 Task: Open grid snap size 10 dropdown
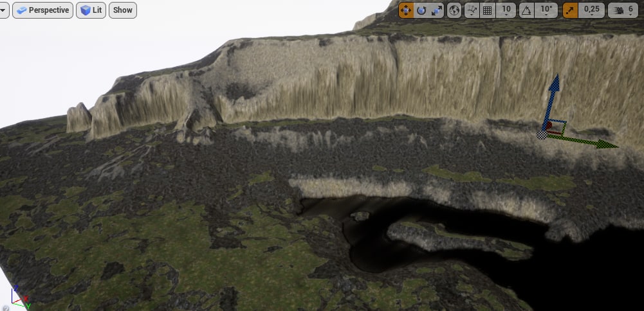point(506,10)
